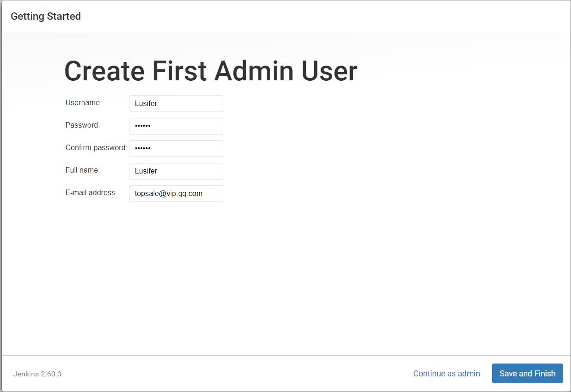Focus the Password field

pyautogui.click(x=176, y=126)
